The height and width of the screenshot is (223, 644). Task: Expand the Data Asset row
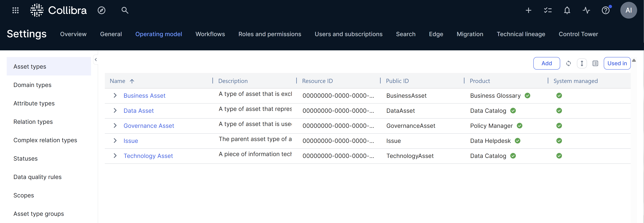pos(115,111)
